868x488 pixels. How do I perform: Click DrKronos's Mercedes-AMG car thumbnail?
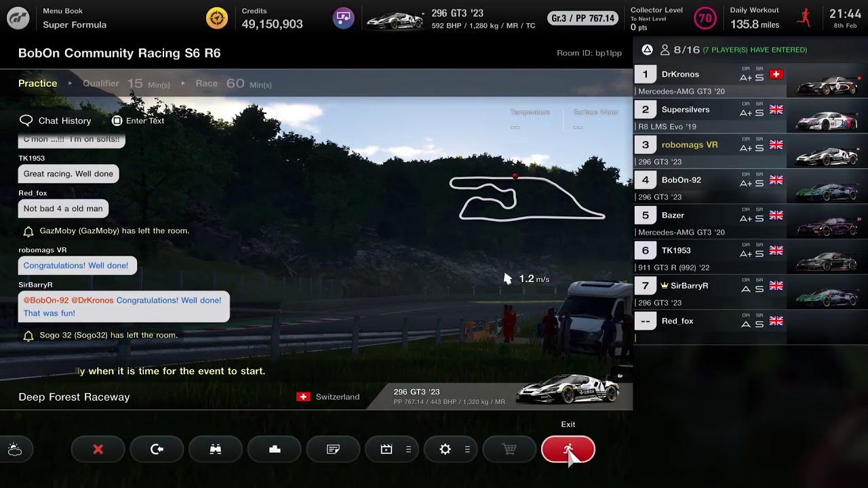coord(828,85)
